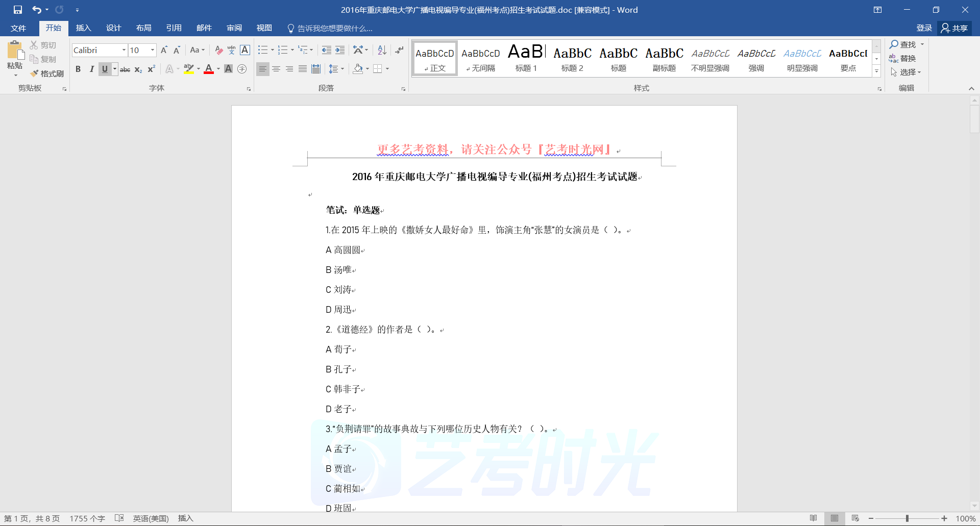This screenshot has height=526, width=980.
Task: Toggle Show/Hide paragraph marks
Action: [x=399, y=50]
